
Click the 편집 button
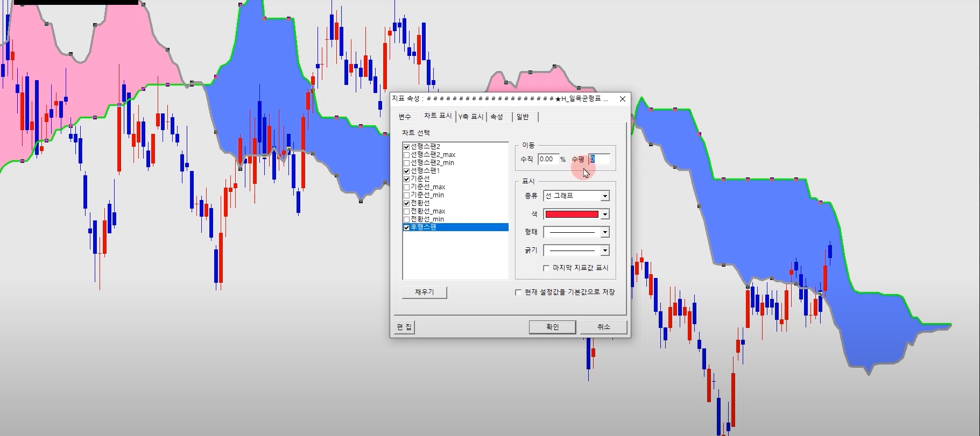coord(405,327)
